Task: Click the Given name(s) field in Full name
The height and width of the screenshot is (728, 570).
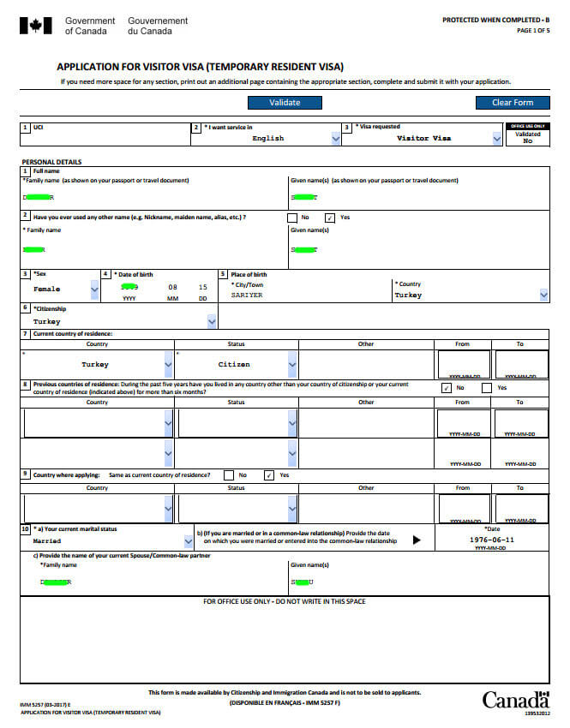Action: pyautogui.click(x=418, y=197)
